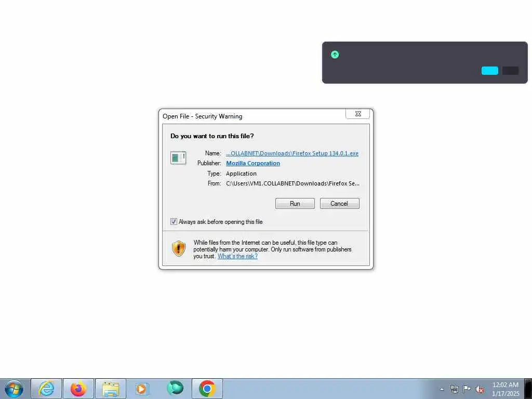The width and height of the screenshot is (532, 399).
Task: Switch to Google Chrome on taskbar
Action: click(x=207, y=389)
